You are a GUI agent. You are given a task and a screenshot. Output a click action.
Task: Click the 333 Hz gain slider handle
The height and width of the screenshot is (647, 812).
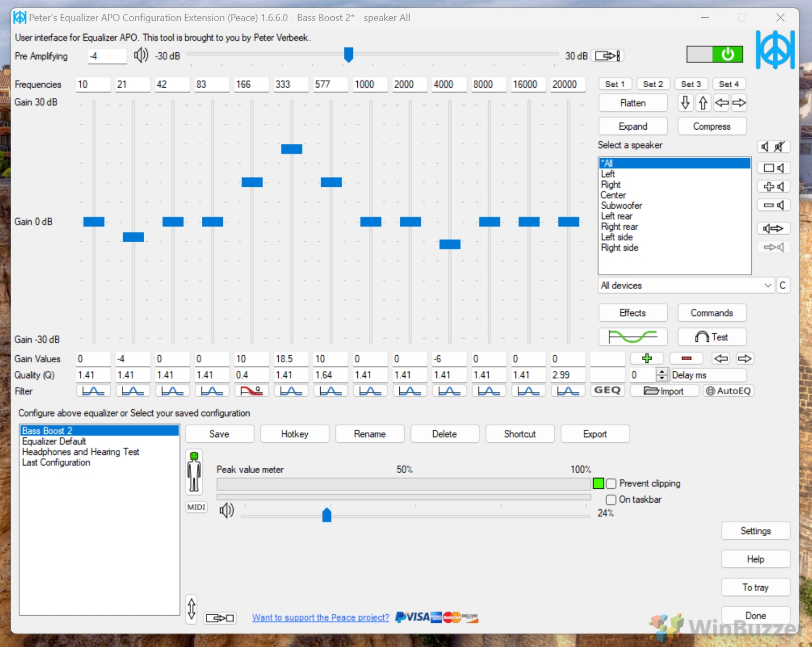tap(292, 149)
